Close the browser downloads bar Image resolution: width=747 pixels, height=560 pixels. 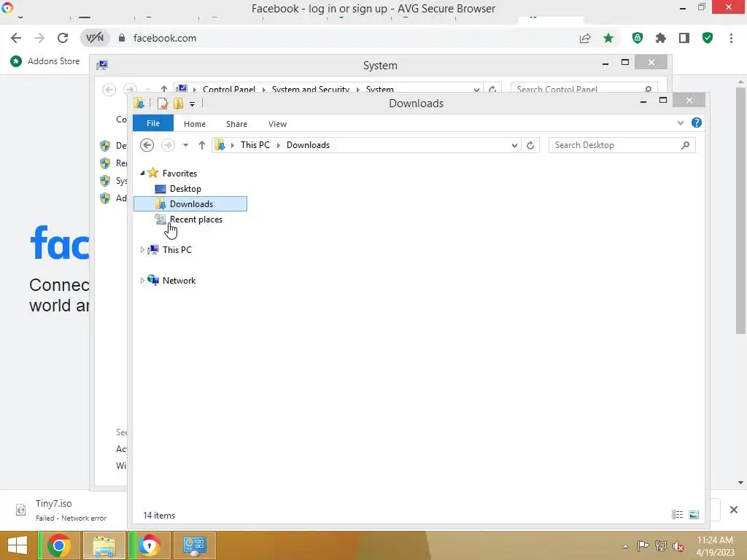[734, 510]
